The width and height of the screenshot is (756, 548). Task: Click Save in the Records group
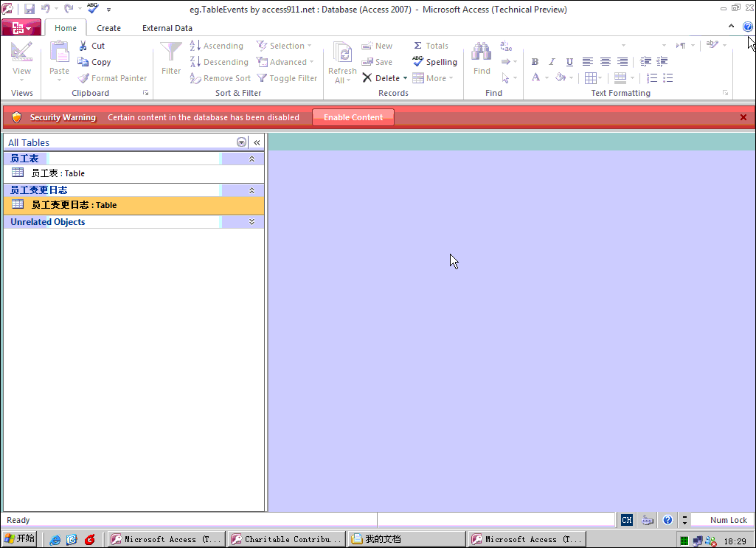(x=377, y=62)
